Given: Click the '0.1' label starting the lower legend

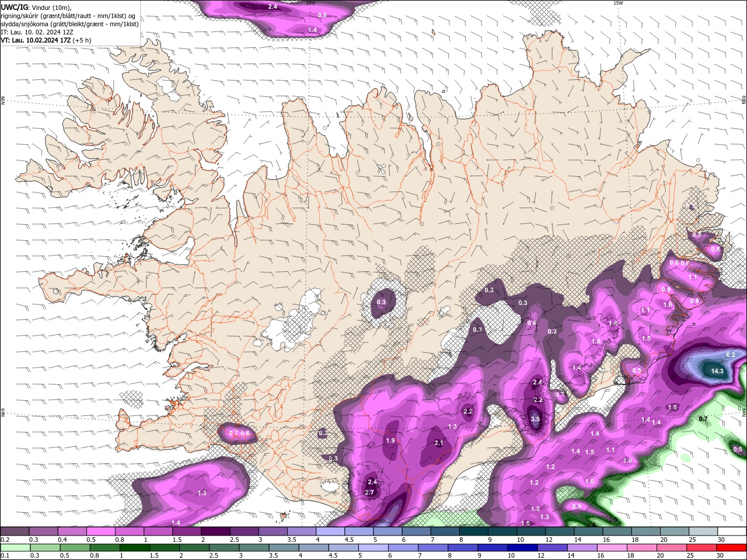Looking at the screenshot, I should click(x=5, y=556).
